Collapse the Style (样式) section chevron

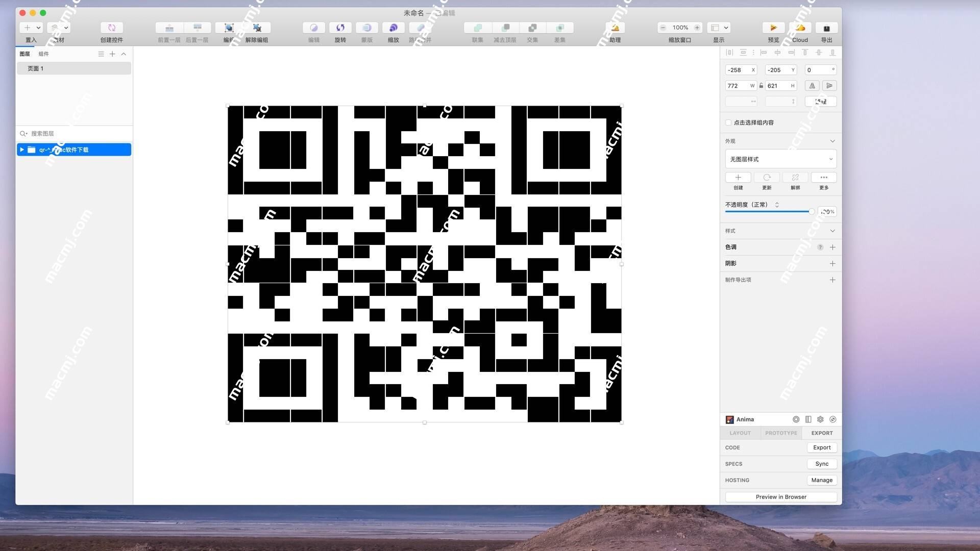click(x=832, y=231)
